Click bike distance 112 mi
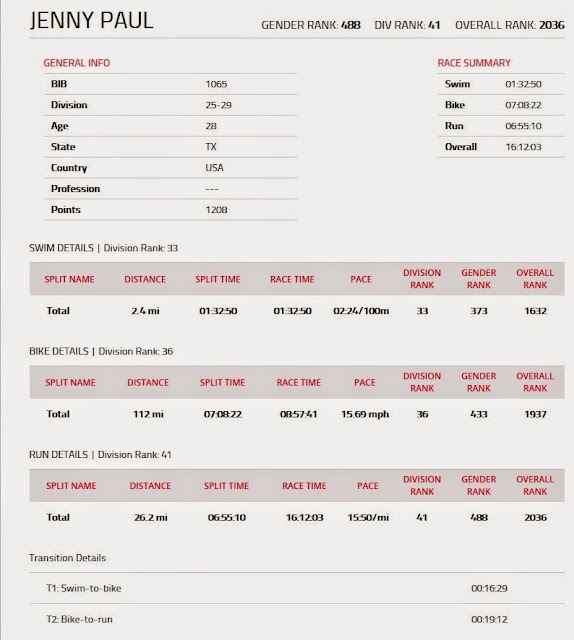Screen dimensions: 574x640 tap(148, 414)
